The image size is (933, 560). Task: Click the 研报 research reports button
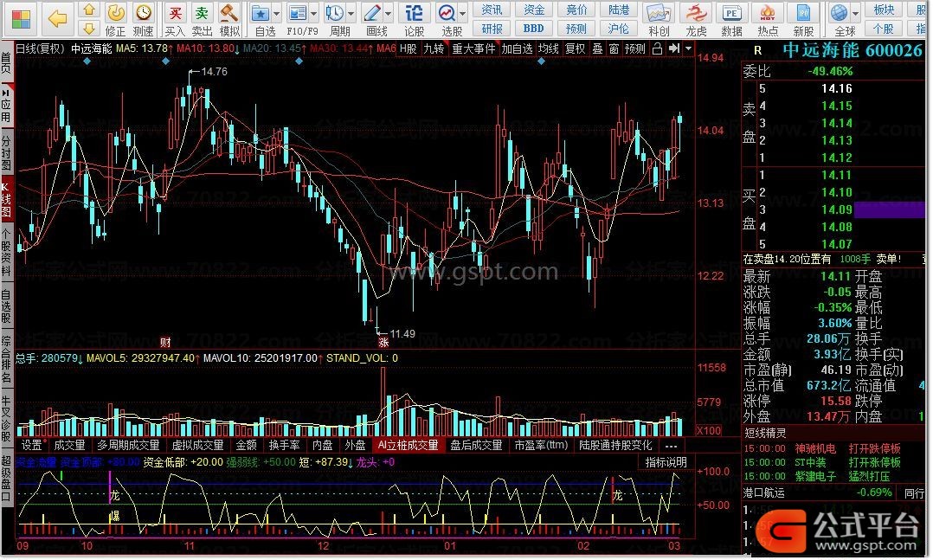[x=492, y=28]
